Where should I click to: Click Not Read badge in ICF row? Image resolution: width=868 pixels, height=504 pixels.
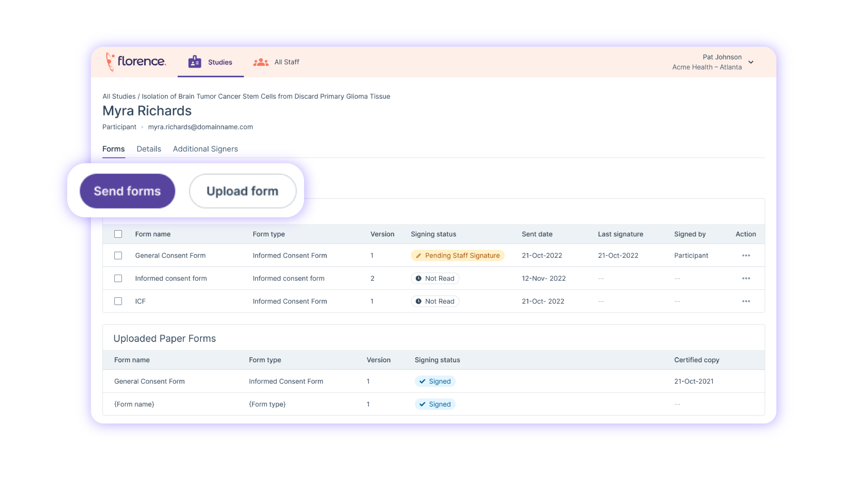coord(435,301)
